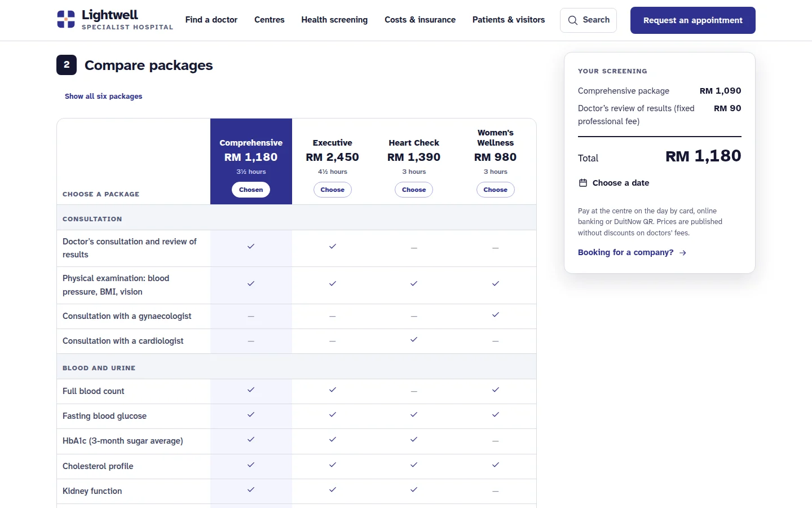This screenshot has height=508, width=812.
Task: Click the YOUR SCREENING panel title
Action: [x=612, y=71]
